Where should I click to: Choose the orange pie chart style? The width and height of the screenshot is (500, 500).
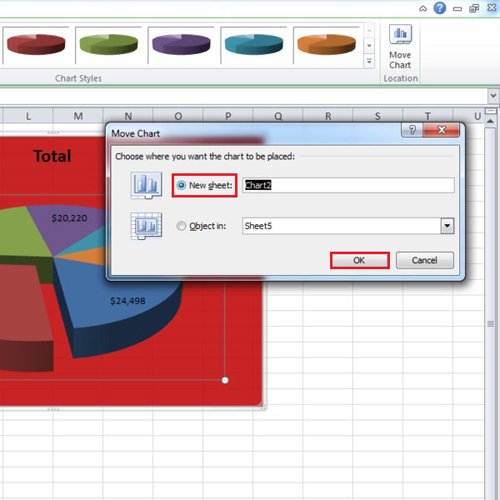327,44
